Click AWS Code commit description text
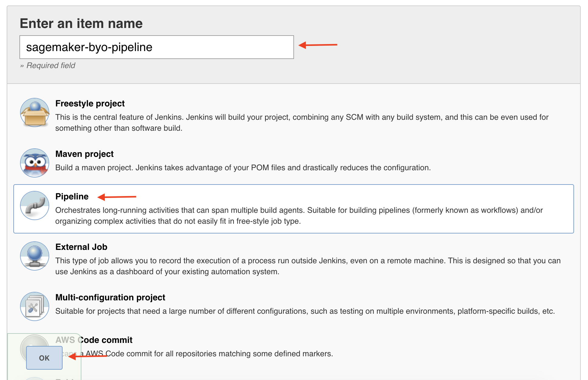The width and height of the screenshot is (588, 380). [213, 354]
